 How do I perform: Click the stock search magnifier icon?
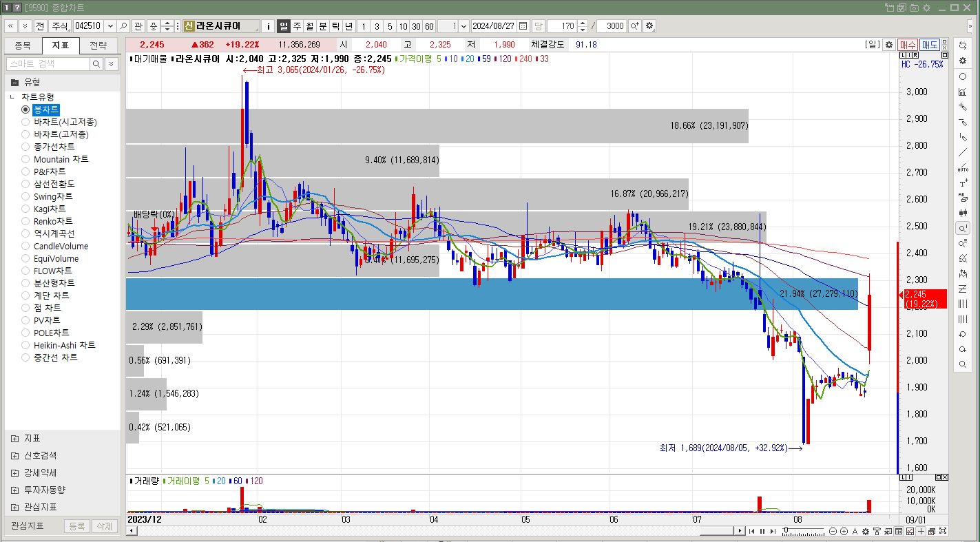[123, 26]
